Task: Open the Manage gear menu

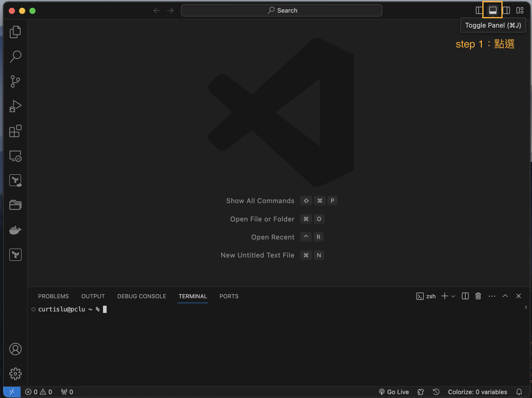Action: pos(15,374)
